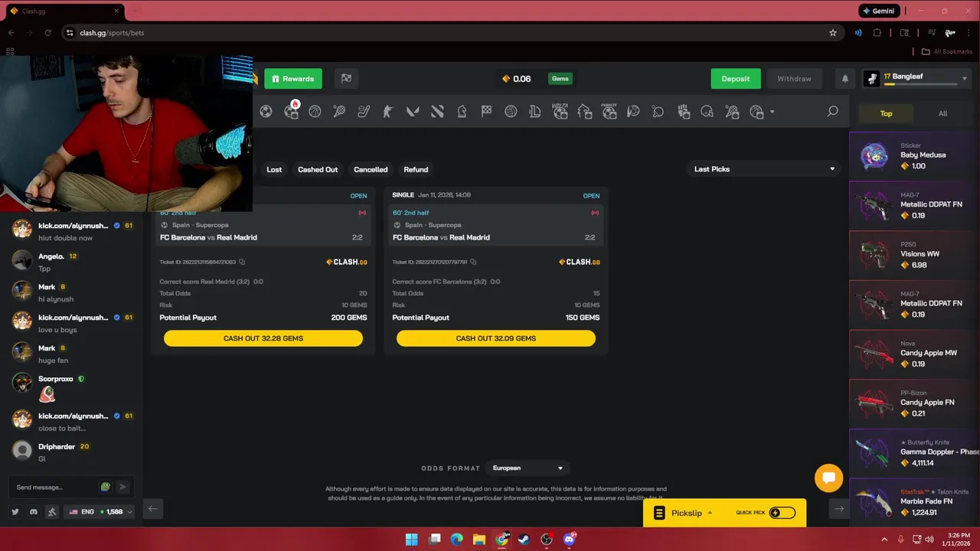Screen dimensions: 980x551
Task: Select the Counter-Strike soldier icon
Action: point(388,112)
